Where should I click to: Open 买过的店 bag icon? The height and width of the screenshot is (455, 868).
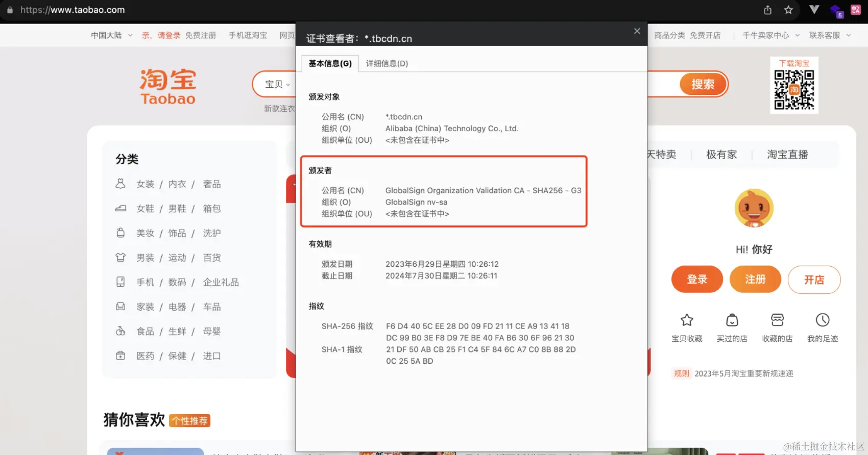(x=732, y=320)
